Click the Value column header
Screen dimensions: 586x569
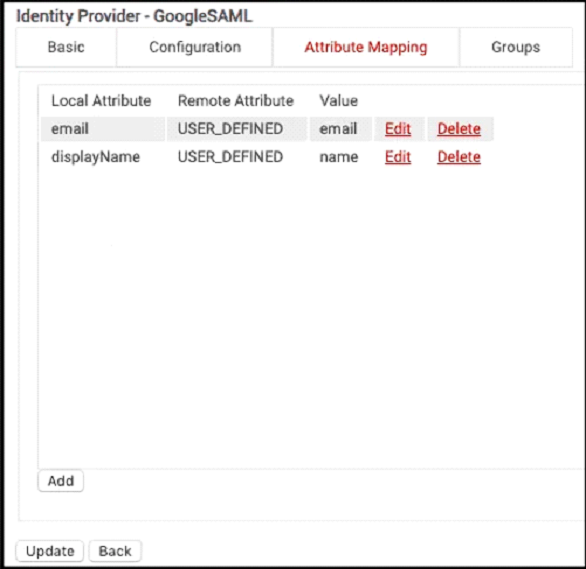click(x=339, y=101)
